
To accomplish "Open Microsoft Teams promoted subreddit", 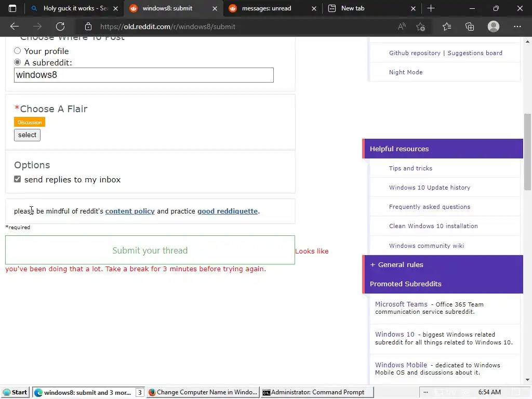I will [x=401, y=304].
